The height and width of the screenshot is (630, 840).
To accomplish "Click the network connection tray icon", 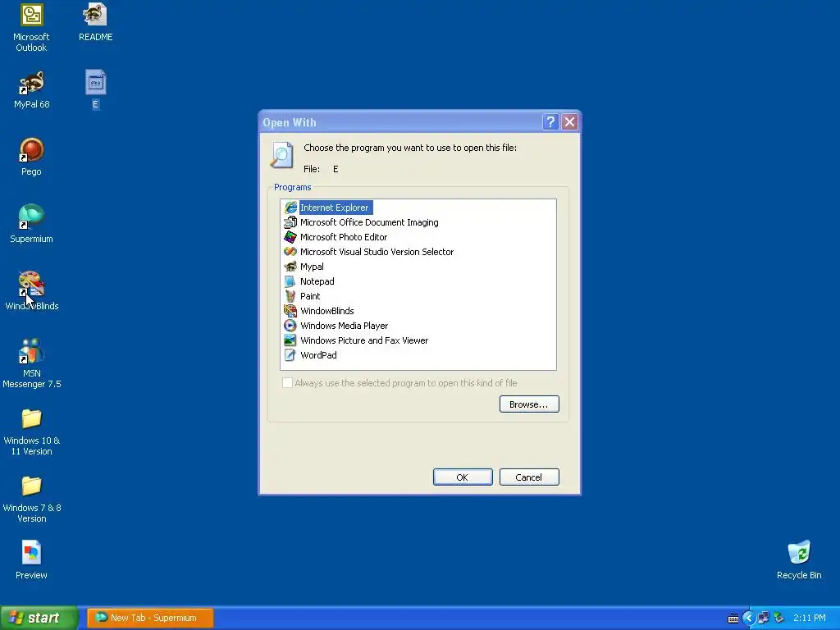I will [763, 619].
